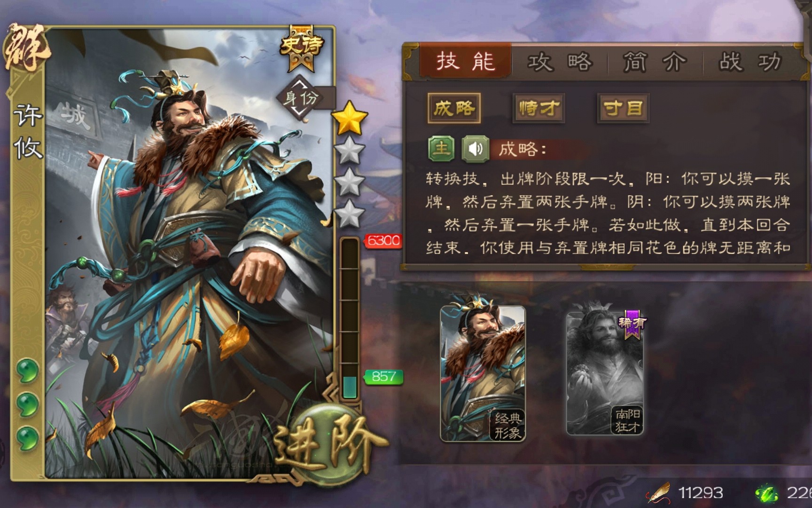Open the 战功 tab
Viewport: 812px width, 508px height.
pos(750,62)
